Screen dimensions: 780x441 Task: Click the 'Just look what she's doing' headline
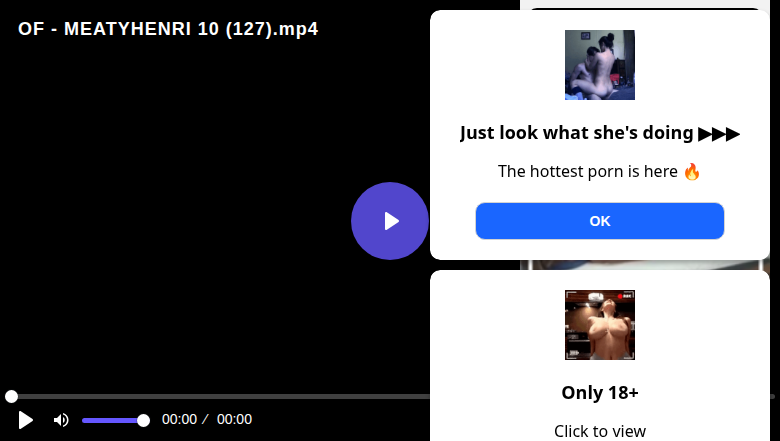tap(577, 133)
